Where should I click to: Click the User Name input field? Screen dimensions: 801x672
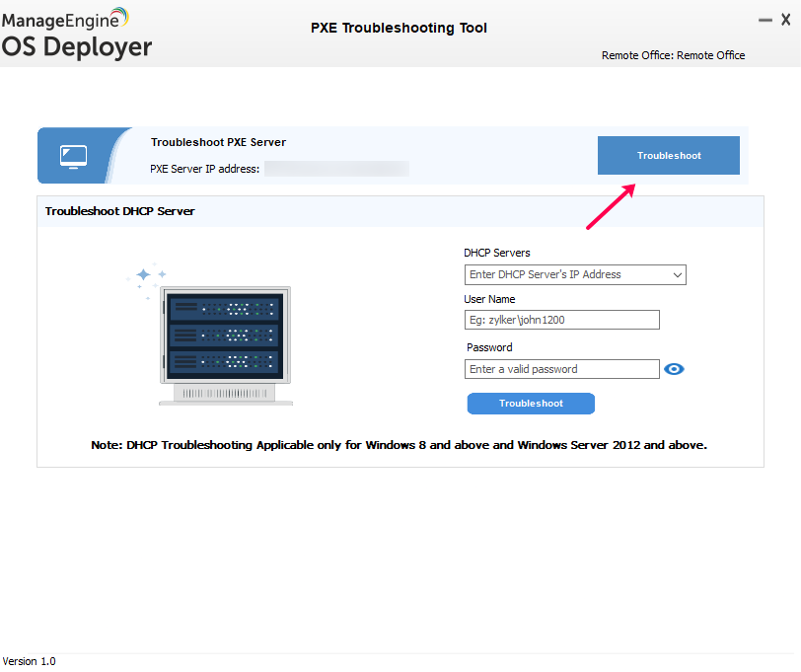pyautogui.click(x=561, y=320)
